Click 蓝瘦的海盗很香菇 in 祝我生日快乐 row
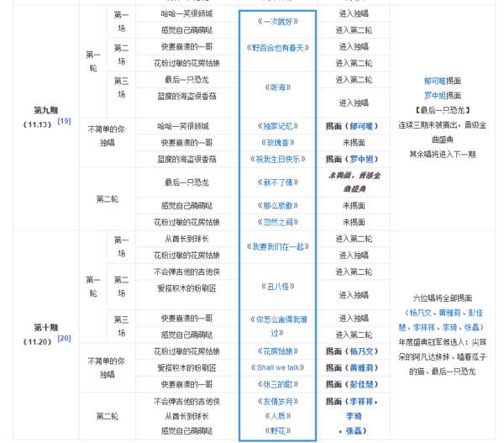The height and width of the screenshot is (443, 504). tap(186, 159)
